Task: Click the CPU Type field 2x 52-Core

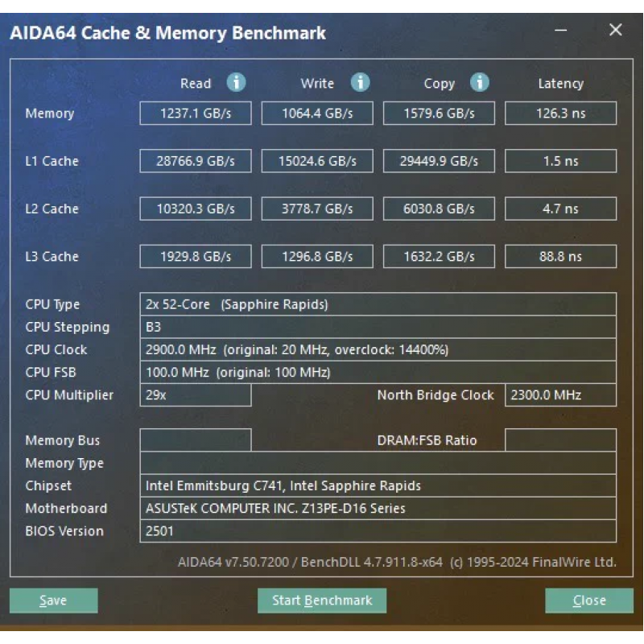Action: coord(378,304)
